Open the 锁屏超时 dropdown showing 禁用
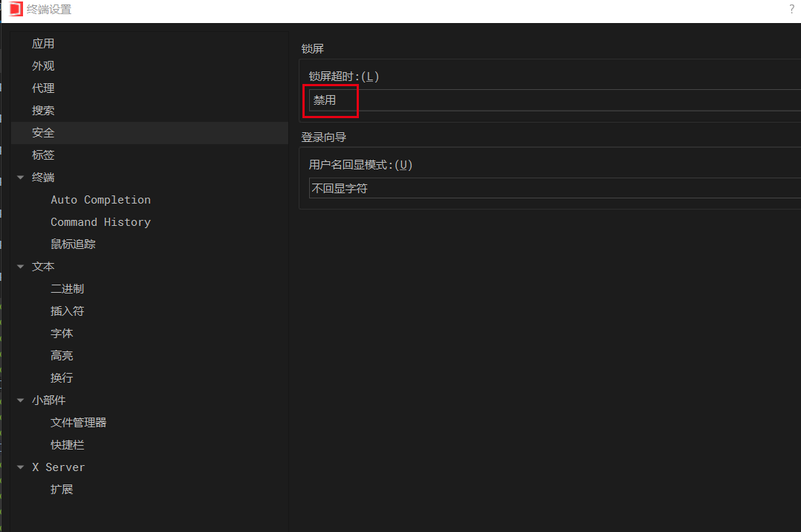Screen dimensions: 801x532 coord(555,100)
